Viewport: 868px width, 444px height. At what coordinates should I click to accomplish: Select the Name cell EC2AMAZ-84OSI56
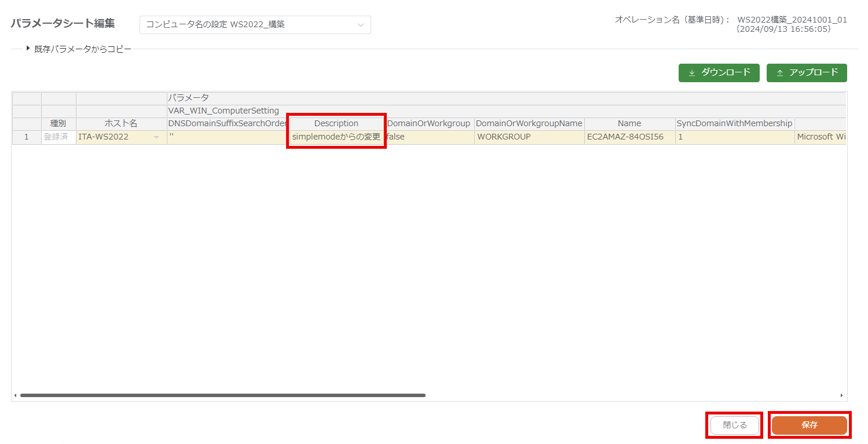click(x=629, y=137)
